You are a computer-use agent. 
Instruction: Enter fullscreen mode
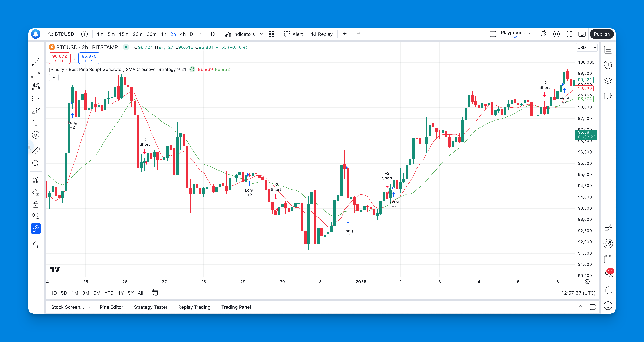tap(569, 34)
